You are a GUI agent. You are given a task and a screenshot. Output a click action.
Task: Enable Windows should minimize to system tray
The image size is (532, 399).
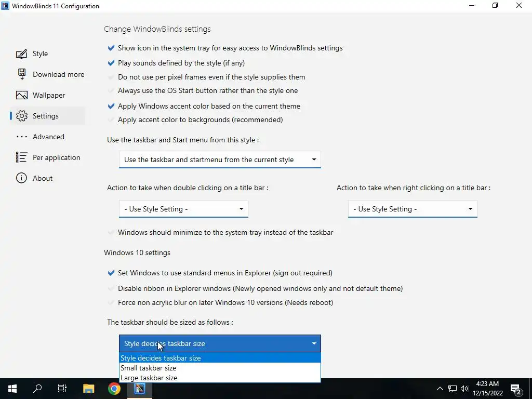click(x=111, y=232)
